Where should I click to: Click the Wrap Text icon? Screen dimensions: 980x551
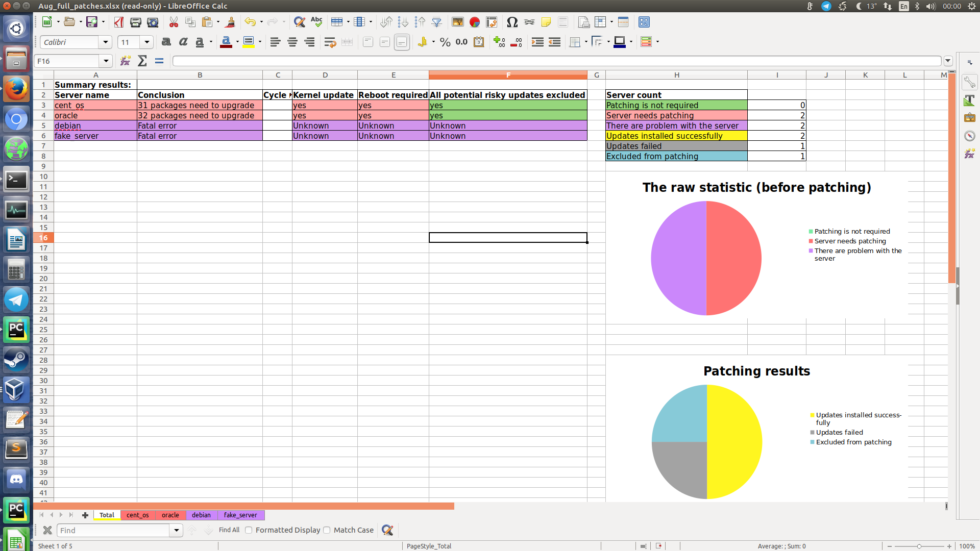pos(330,42)
